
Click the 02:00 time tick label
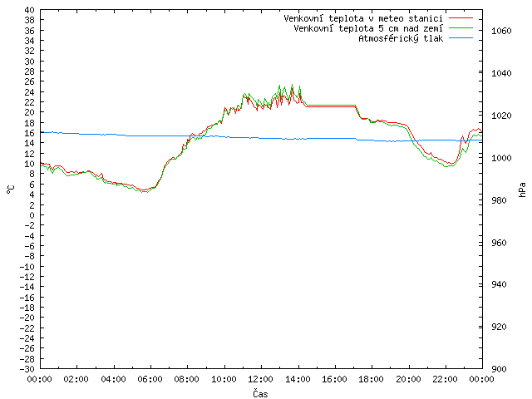pyautogui.click(x=76, y=379)
